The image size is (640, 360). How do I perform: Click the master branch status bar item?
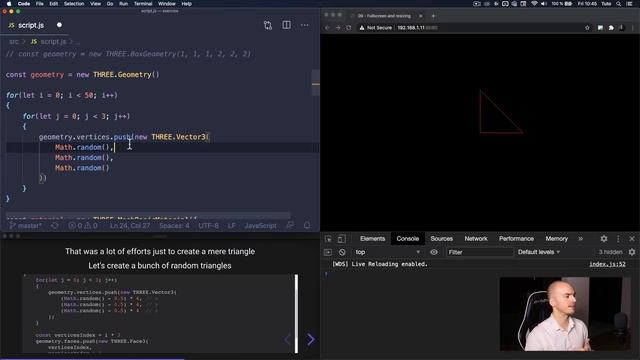pyautogui.click(x=25, y=225)
